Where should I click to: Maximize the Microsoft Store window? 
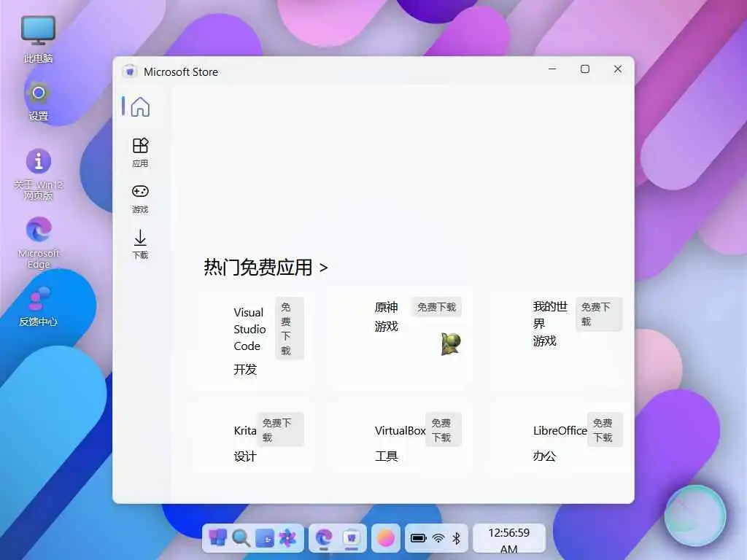click(x=585, y=69)
